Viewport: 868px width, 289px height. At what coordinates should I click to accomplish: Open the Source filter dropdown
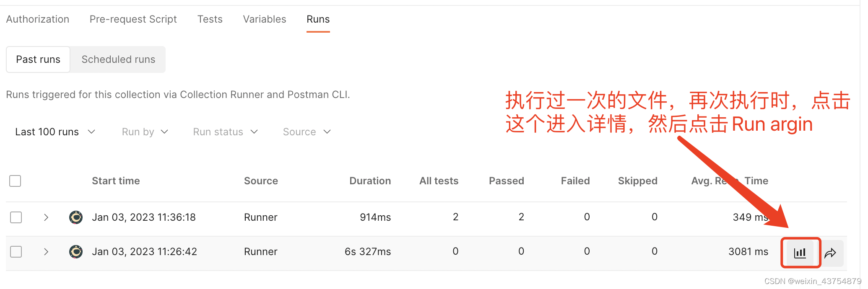pyautogui.click(x=307, y=132)
